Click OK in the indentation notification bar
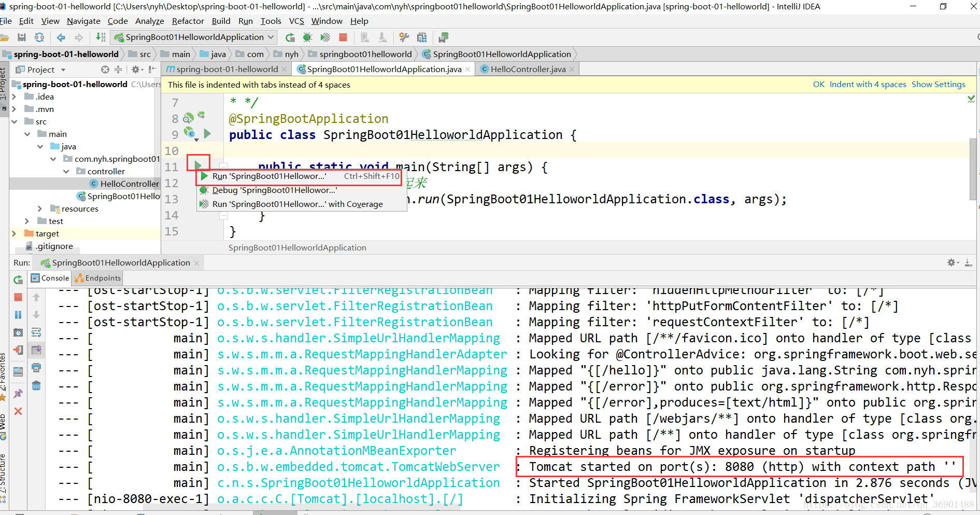This screenshot has height=515, width=980. 818,84
